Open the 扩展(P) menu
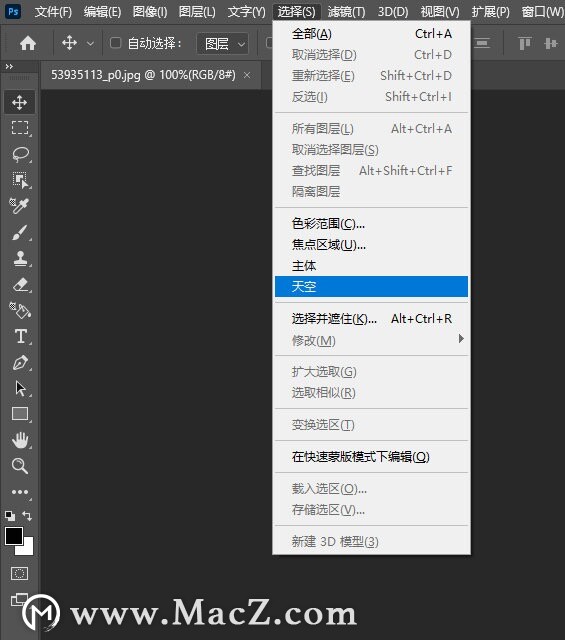The width and height of the screenshot is (565, 640). point(490,12)
